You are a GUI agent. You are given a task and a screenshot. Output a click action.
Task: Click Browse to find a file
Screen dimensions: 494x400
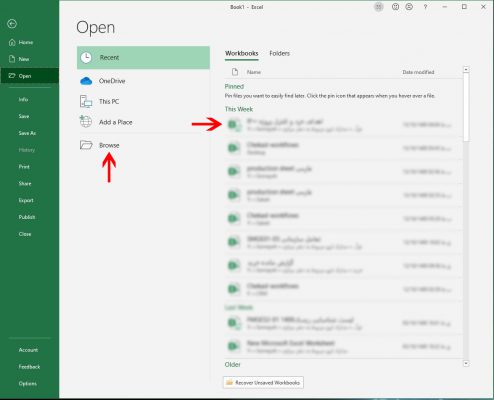143,145
